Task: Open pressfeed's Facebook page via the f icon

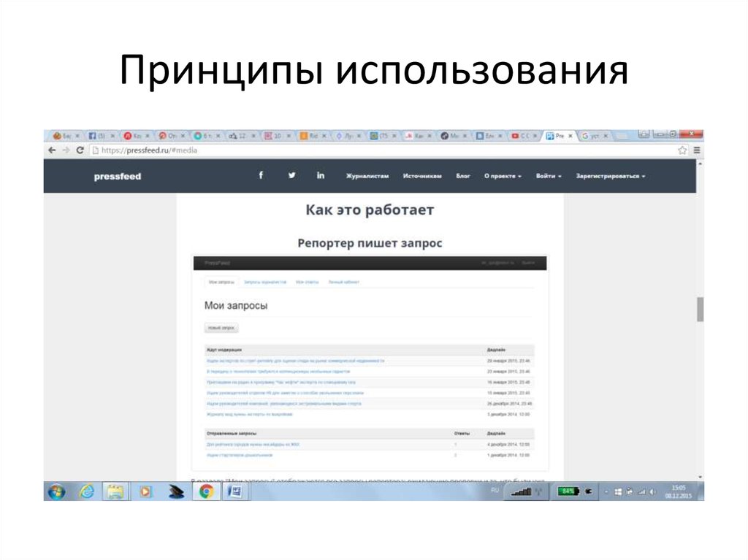Action: pos(261,175)
